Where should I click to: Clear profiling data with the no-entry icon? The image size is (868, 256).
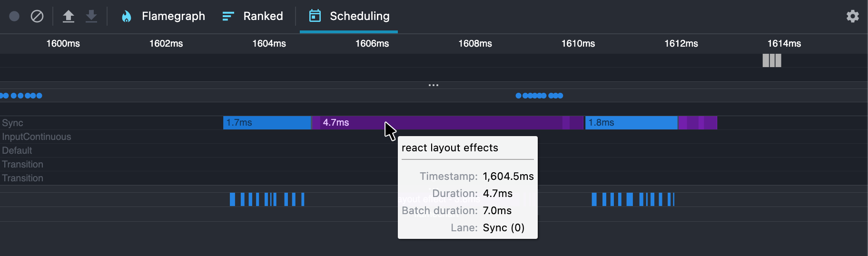pyautogui.click(x=37, y=16)
